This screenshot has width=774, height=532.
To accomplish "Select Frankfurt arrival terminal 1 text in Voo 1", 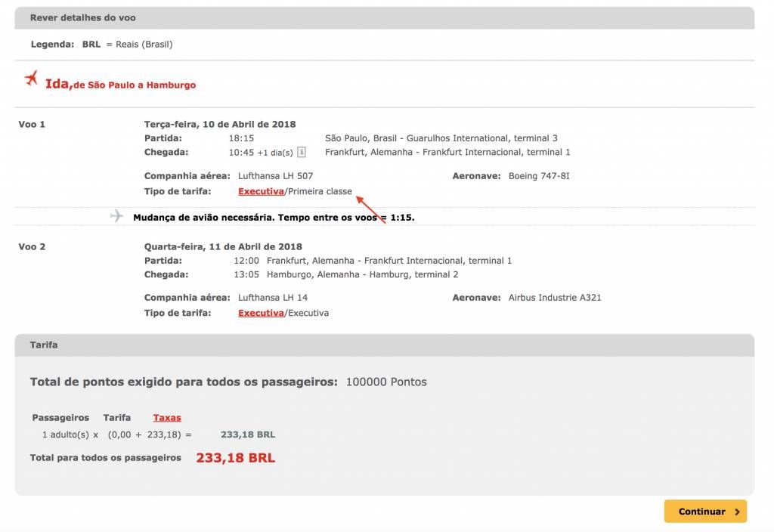I will [x=447, y=152].
